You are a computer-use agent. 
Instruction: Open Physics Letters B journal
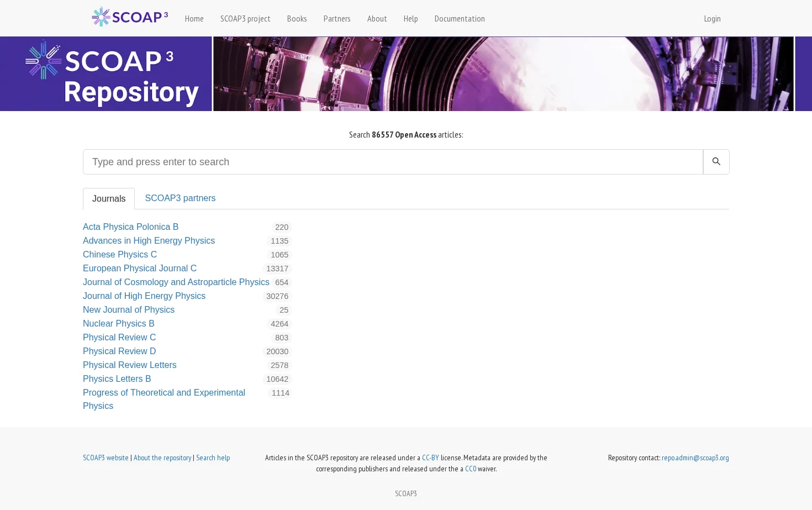(117, 378)
